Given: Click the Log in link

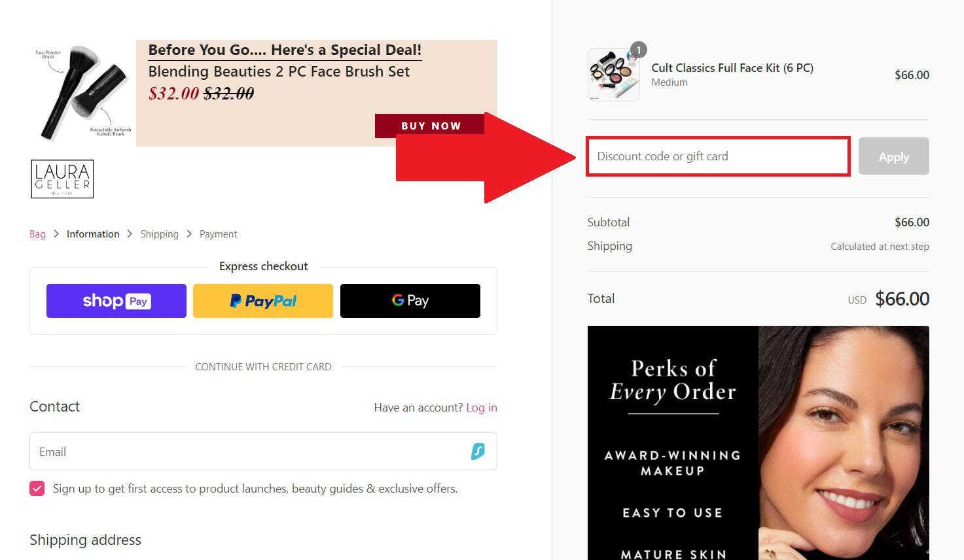Looking at the screenshot, I should click(x=481, y=408).
